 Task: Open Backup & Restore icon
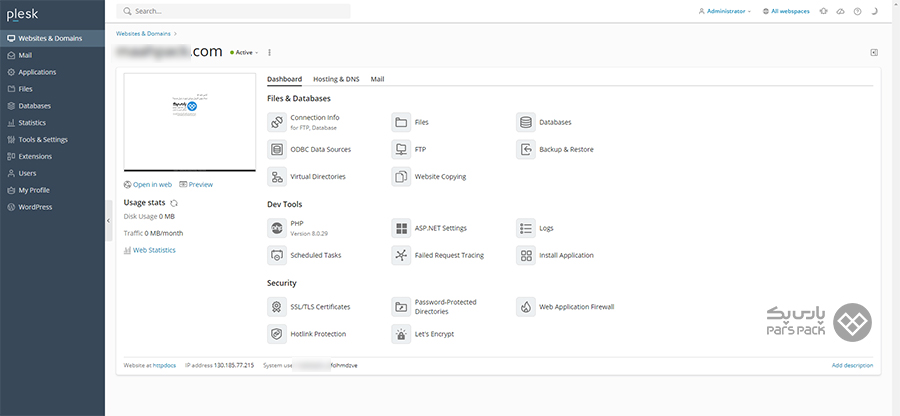(526, 149)
